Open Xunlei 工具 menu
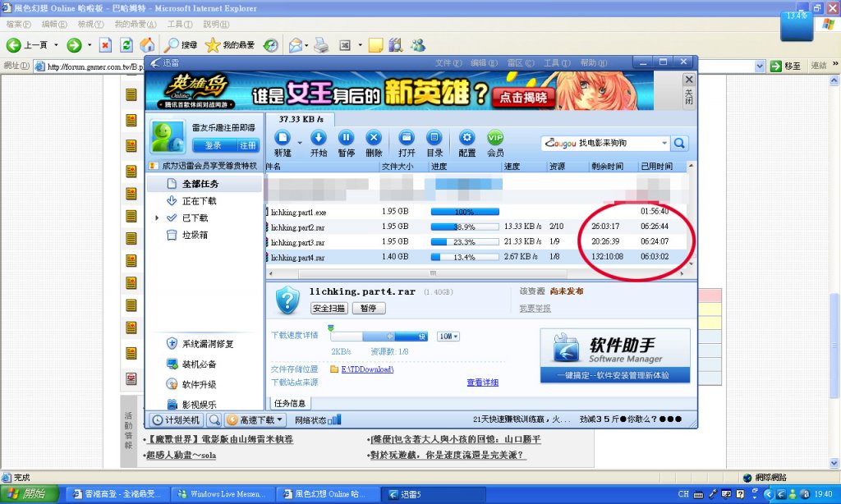Image resolution: width=841 pixels, height=504 pixels. point(557,62)
